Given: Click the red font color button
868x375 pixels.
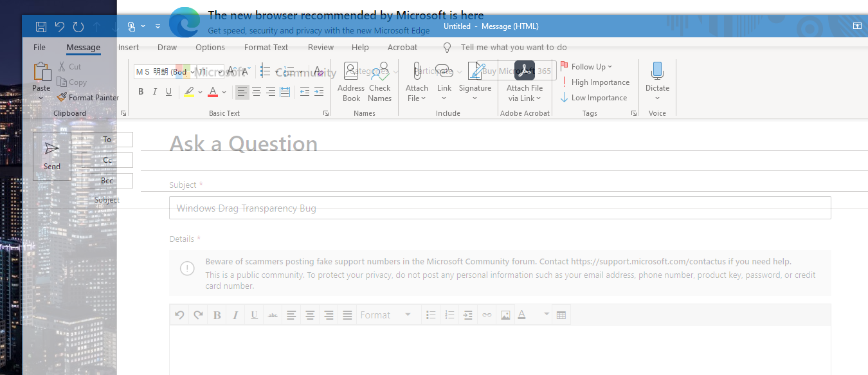Looking at the screenshot, I should [x=213, y=92].
